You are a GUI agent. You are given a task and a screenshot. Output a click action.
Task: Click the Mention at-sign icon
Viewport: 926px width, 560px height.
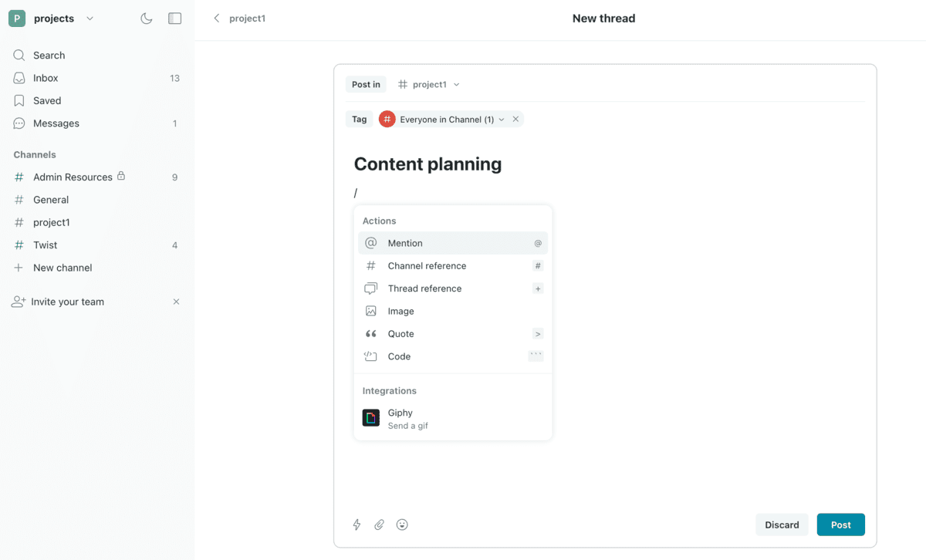point(371,243)
